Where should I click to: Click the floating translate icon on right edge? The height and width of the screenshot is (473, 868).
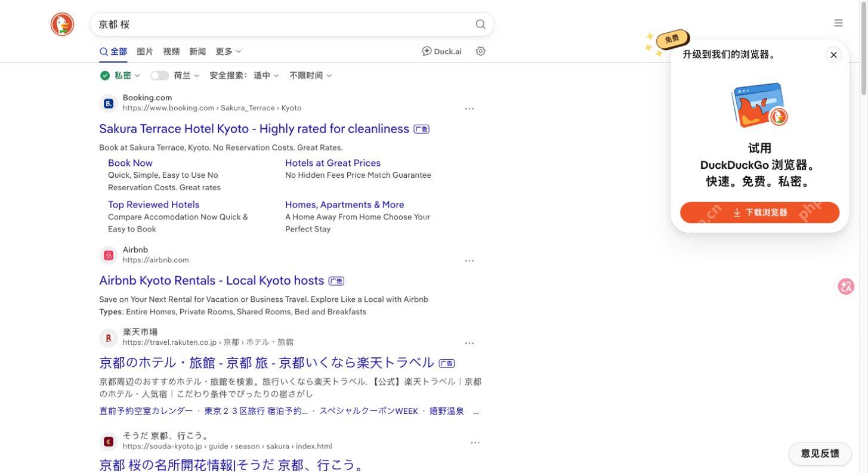pyautogui.click(x=846, y=286)
